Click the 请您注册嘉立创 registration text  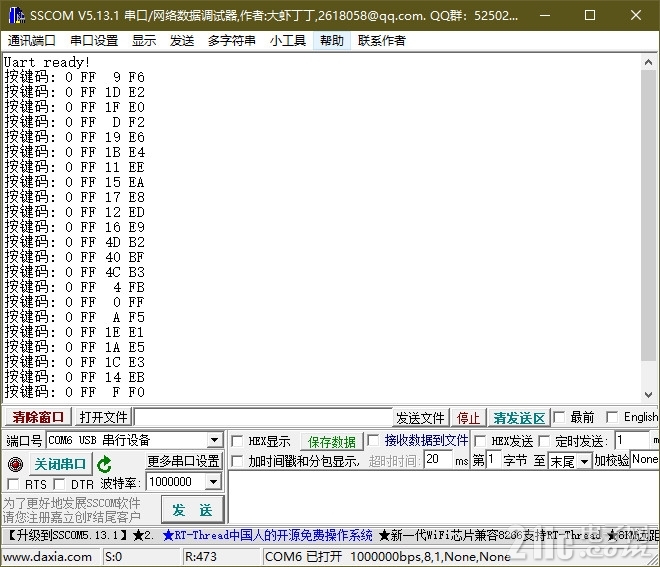pyautogui.click(x=72, y=517)
